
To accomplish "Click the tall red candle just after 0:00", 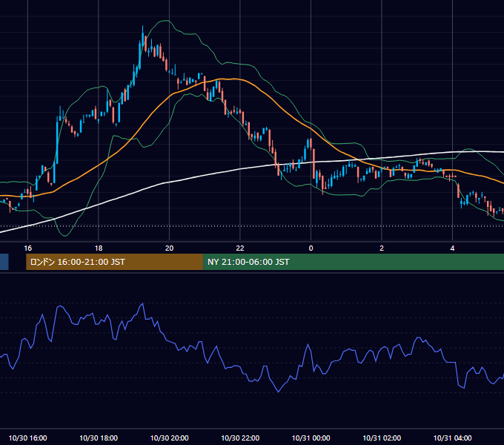I will pyautogui.click(x=314, y=164).
